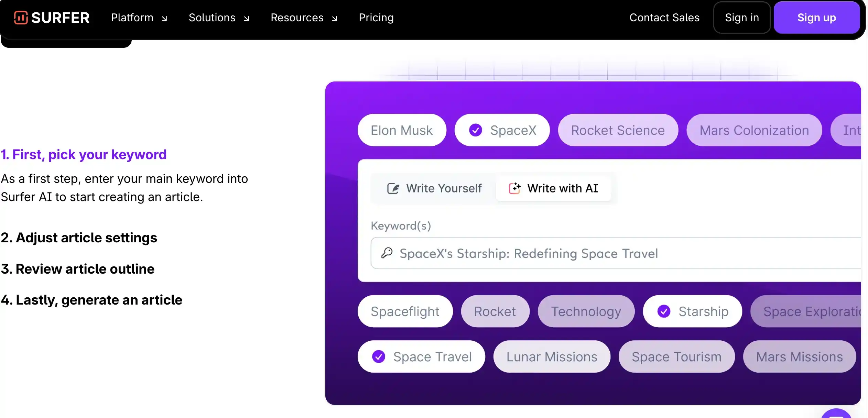This screenshot has height=418, width=868.
Task: Expand step 2 Adjust article settings
Action: pos(79,238)
